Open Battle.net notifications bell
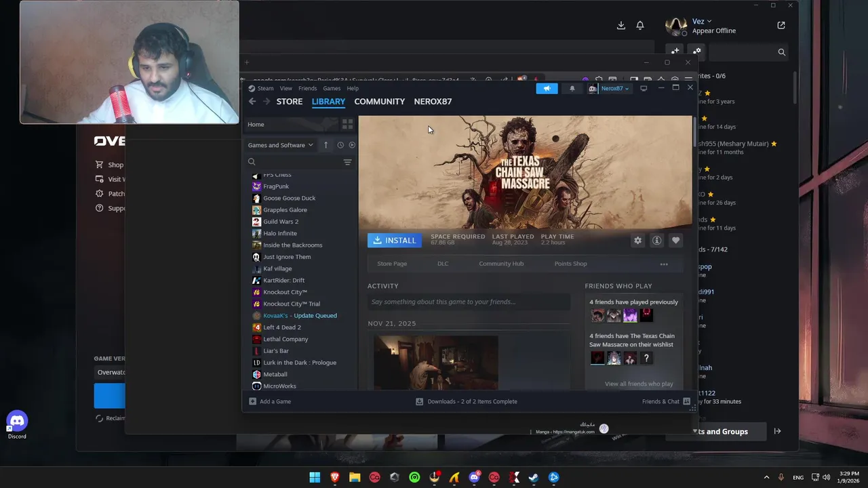The width and height of the screenshot is (868, 488). (639, 25)
